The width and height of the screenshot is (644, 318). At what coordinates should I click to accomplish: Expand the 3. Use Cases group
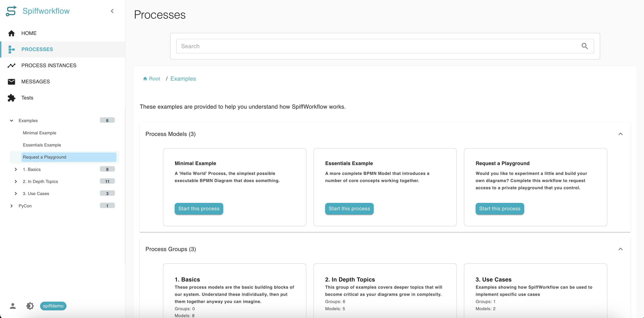(x=16, y=193)
